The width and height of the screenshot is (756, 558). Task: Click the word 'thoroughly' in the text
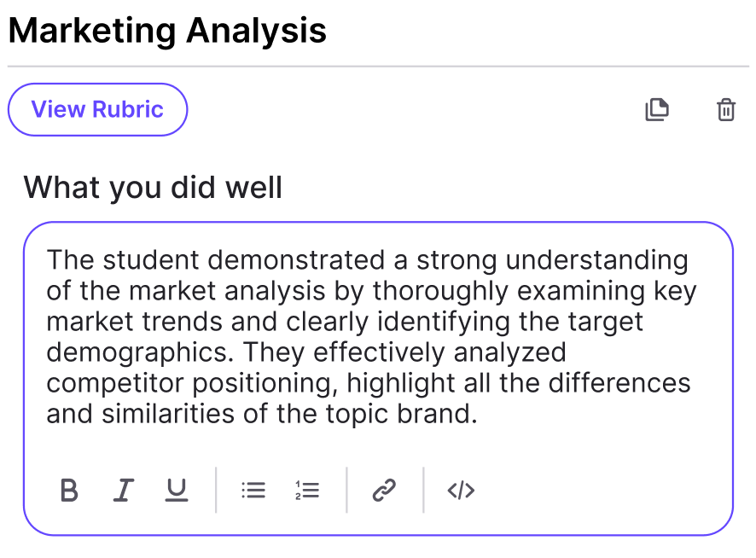pyautogui.click(x=440, y=291)
